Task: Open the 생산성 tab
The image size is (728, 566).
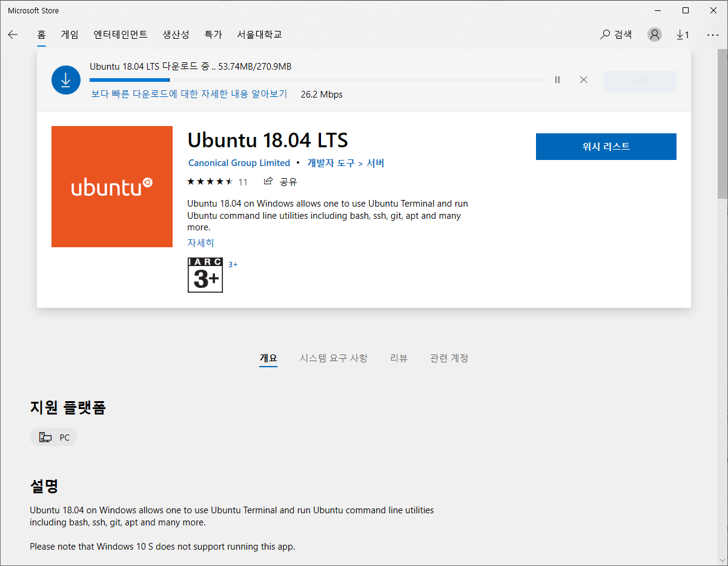Action: click(176, 35)
